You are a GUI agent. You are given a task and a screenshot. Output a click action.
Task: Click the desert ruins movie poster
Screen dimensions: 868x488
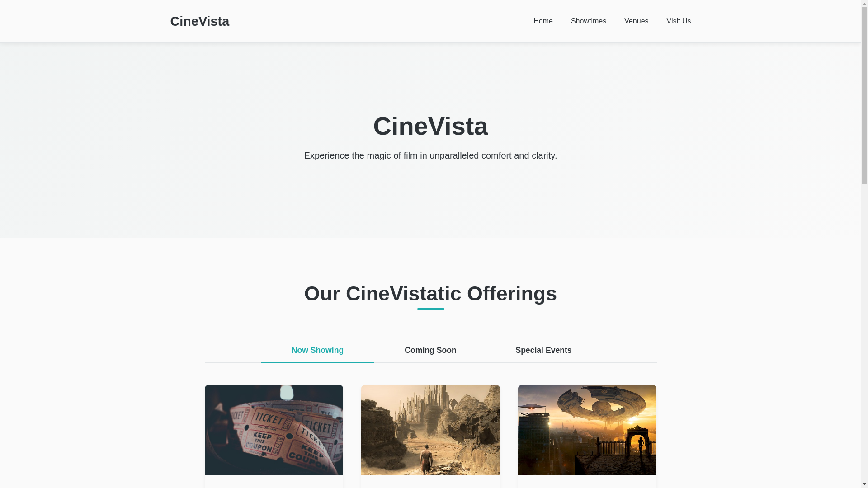pyautogui.click(x=430, y=430)
